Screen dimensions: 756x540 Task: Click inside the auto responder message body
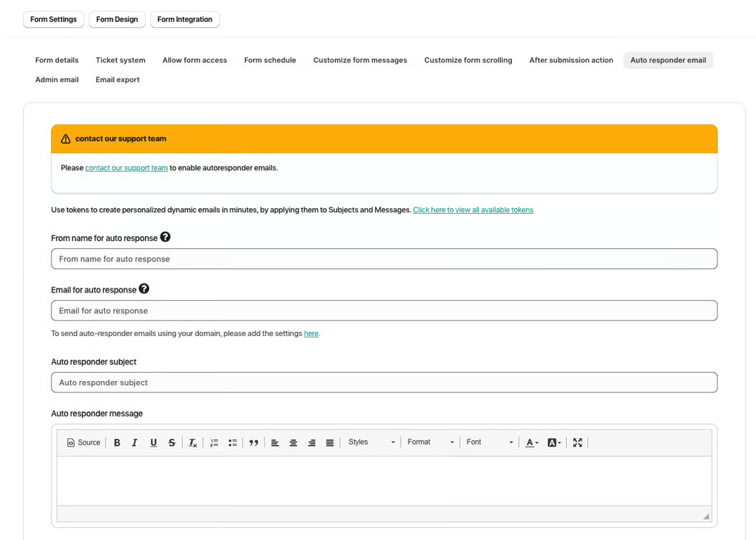click(x=384, y=481)
